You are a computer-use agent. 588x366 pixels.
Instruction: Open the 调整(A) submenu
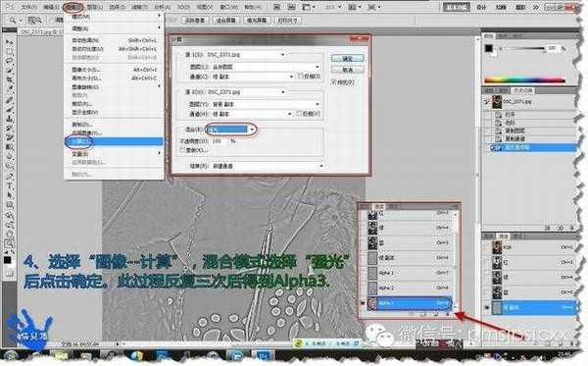pos(114,28)
